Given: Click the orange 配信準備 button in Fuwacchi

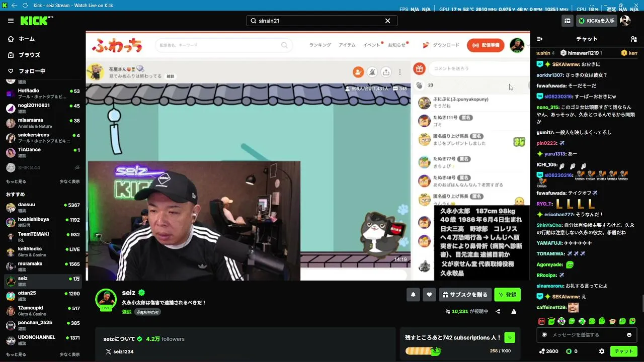Looking at the screenshot, I should pos(486,45).
